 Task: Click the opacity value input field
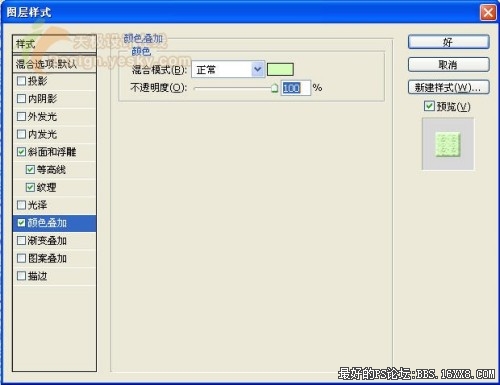(296, 88)
